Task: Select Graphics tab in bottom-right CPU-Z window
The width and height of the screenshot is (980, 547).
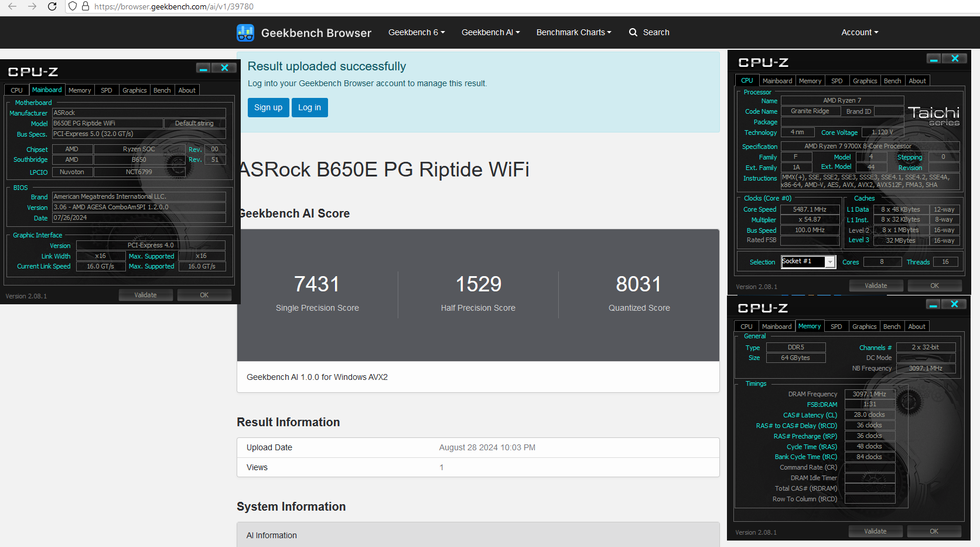Action: click(865, 327)
